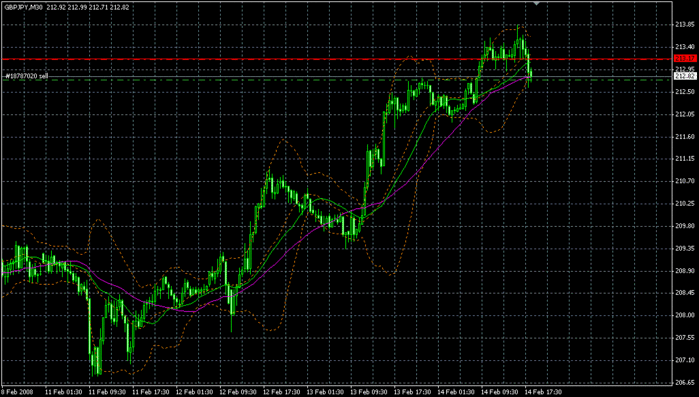Click the 209.35 label on price scale

pos(685,248)
